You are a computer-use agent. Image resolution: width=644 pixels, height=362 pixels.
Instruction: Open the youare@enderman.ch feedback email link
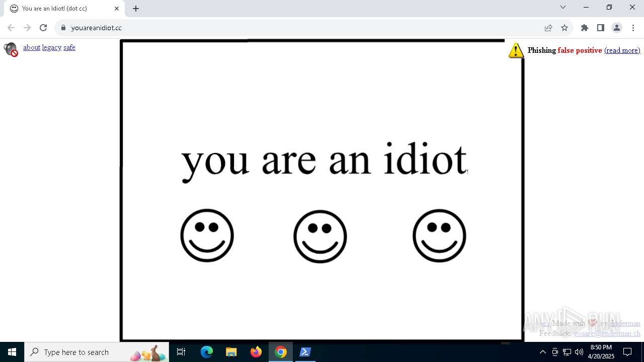pyautogui.click(x=607, y=333)
